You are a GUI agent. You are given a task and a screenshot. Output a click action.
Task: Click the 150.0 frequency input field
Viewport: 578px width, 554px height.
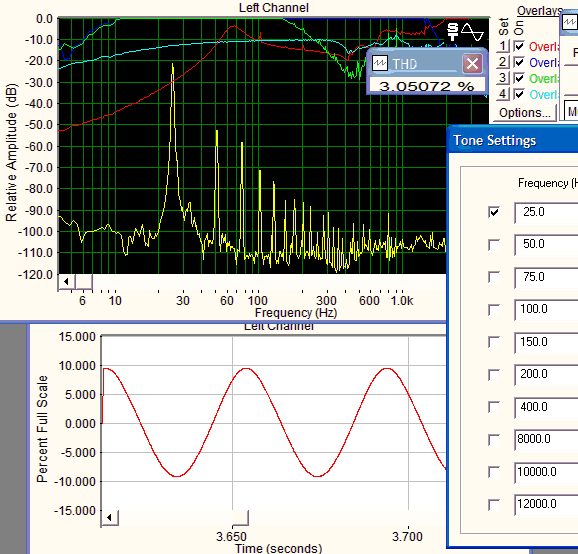(x=546, y=342)
